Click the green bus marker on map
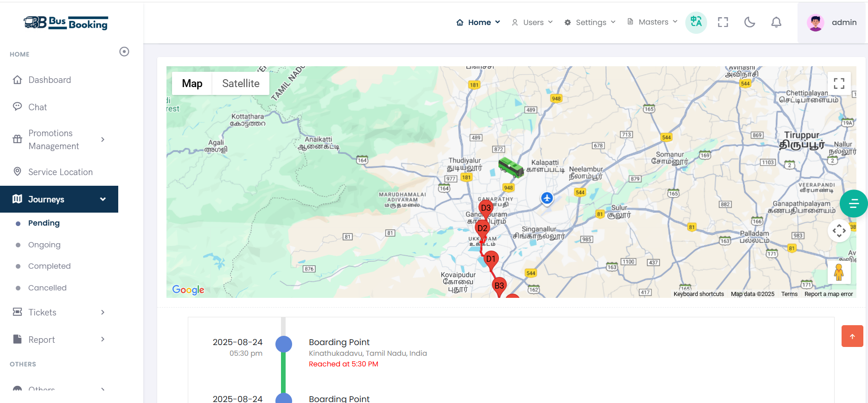Screen dimensions: 868x403 click(x=511, y=167)
